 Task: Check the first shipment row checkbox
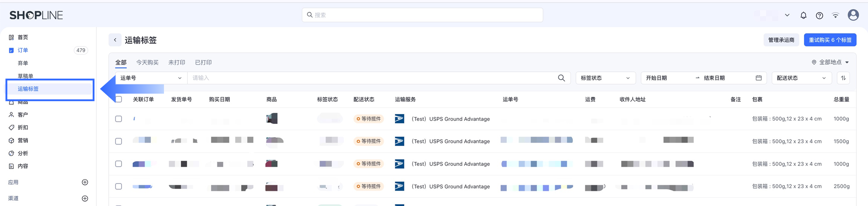point(119,119)
